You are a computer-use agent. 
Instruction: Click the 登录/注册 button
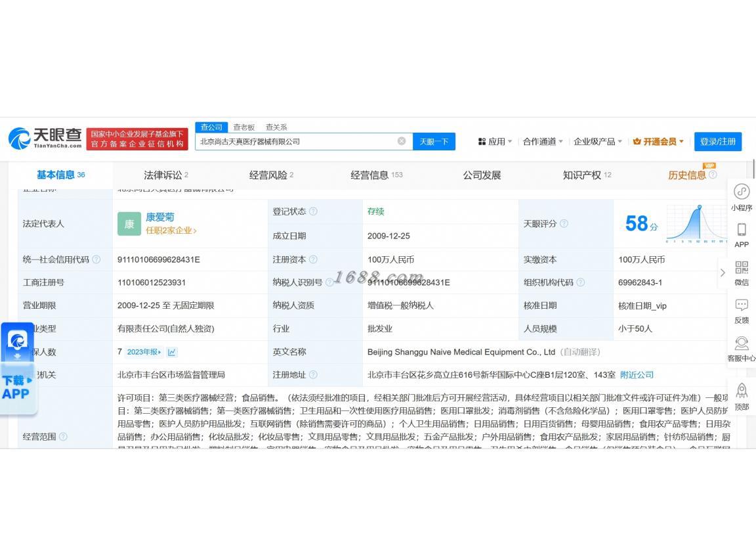718,141
